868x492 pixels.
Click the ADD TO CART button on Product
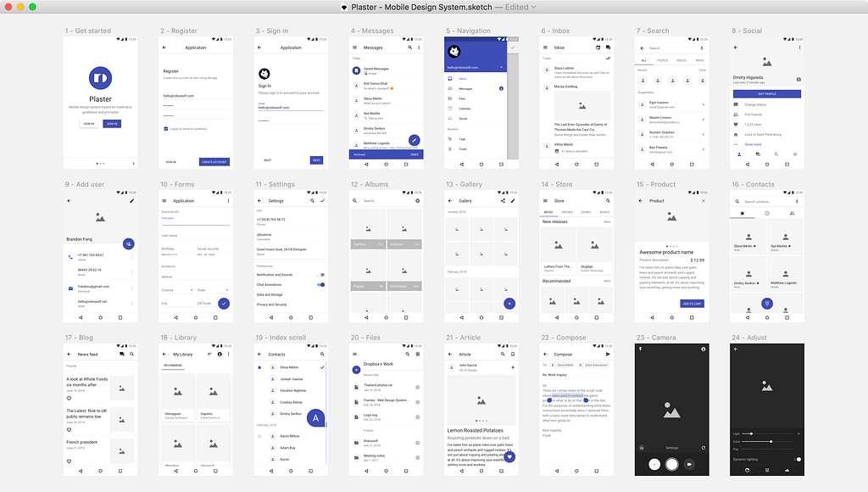(x=692, y=304)
